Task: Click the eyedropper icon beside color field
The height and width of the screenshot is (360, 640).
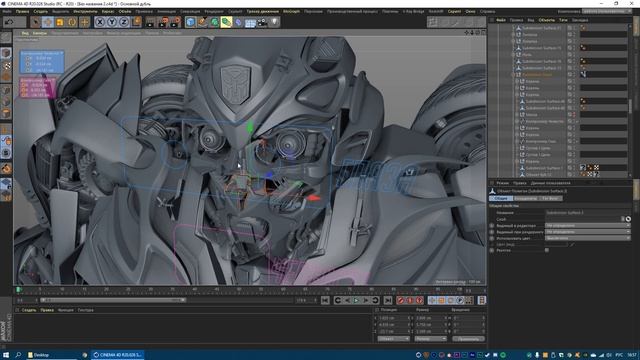Action: 572,244
